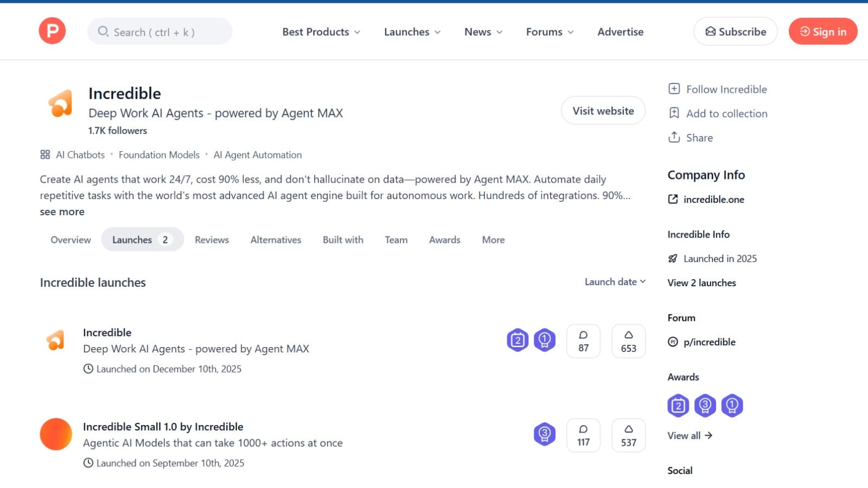Click see more to expand description

[x=62, y=212]
